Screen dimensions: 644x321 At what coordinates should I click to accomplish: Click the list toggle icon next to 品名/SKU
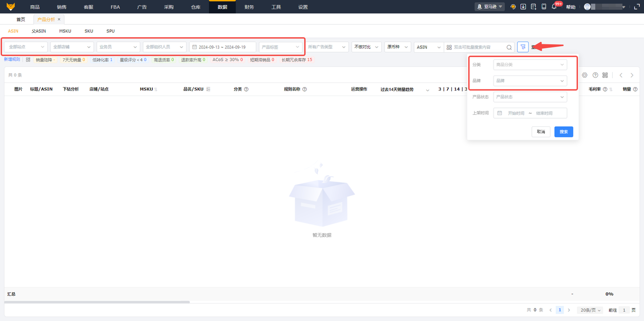tap(208, 89)
